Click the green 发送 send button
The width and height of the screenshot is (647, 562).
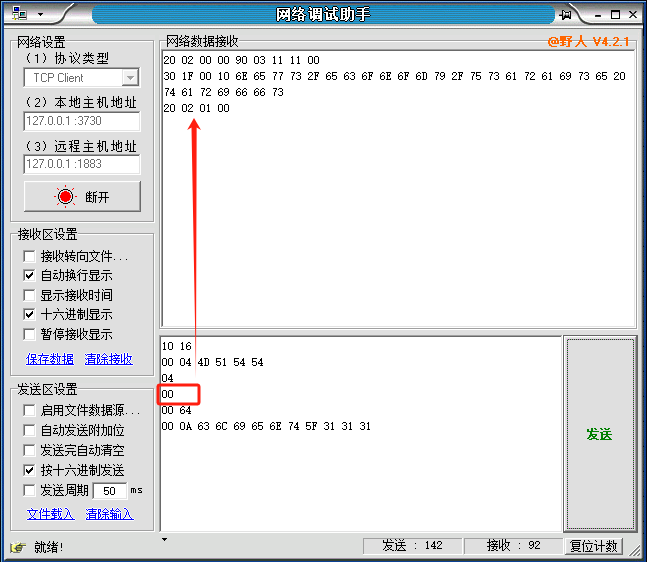coord(600,434)
